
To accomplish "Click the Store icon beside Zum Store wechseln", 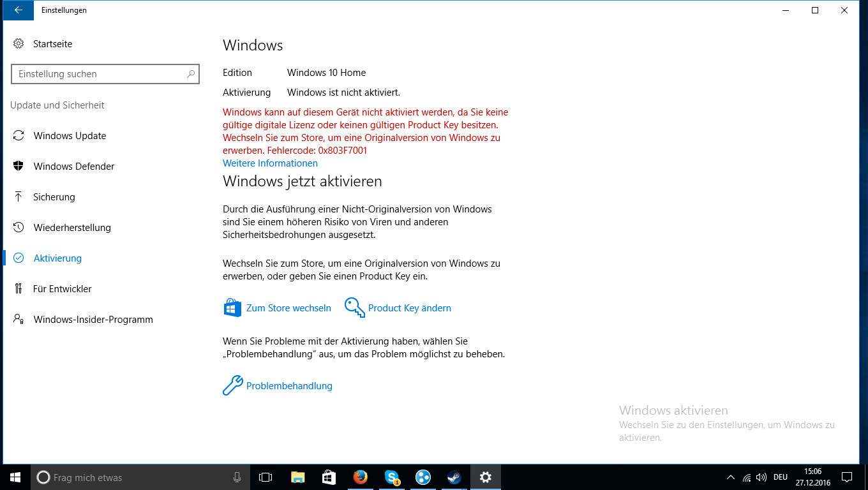I will [232, 307].
